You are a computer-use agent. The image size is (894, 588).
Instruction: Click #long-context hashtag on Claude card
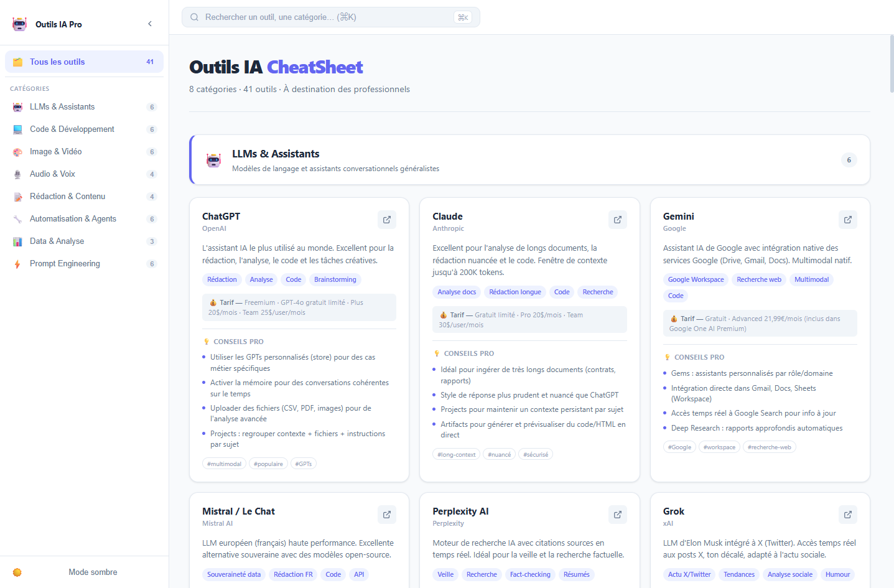tap(457, 455)
